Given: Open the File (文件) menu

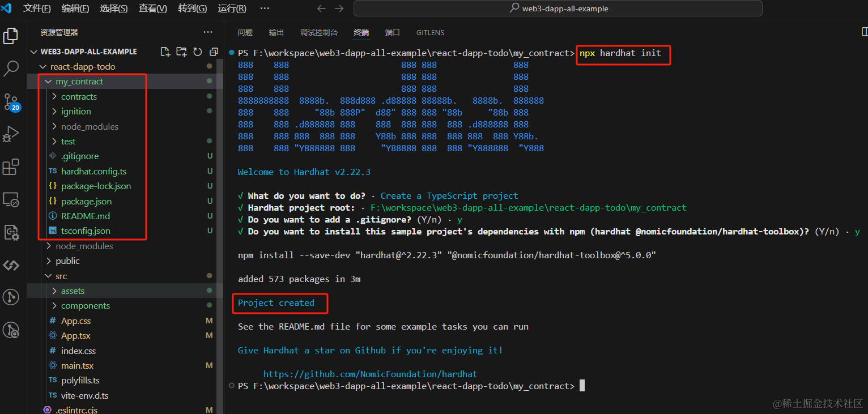Looking at the screenshot, I should [x=37, y=8].
